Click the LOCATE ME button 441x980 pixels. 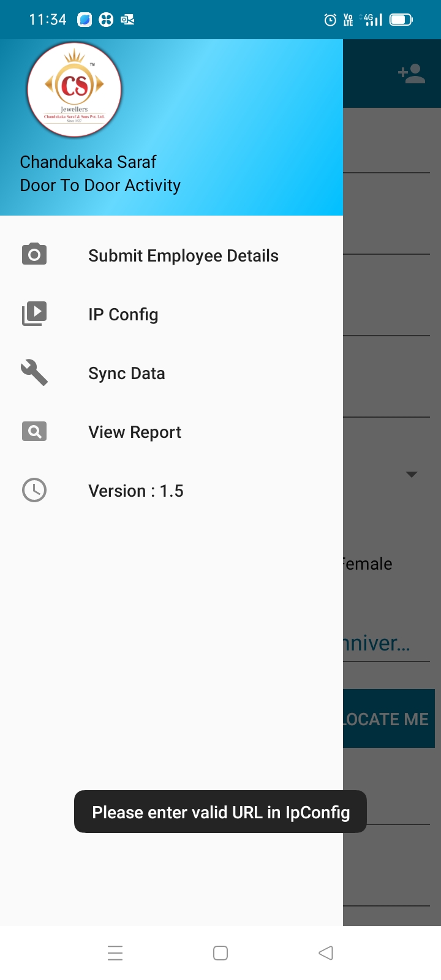pos(389,718)
